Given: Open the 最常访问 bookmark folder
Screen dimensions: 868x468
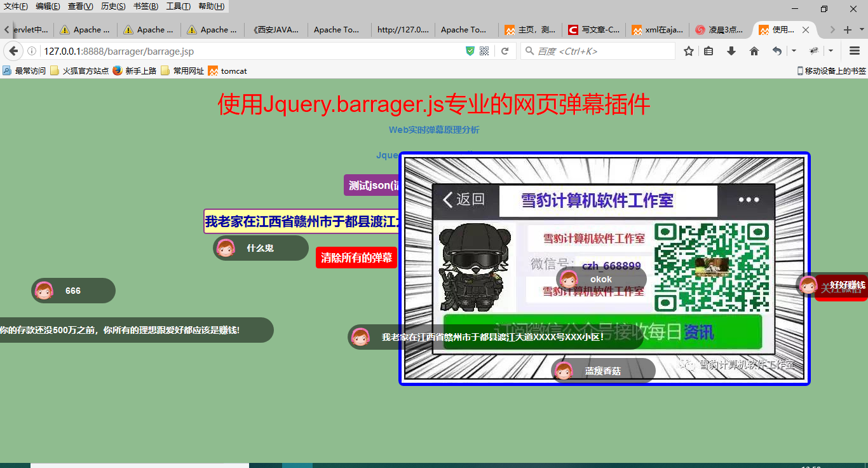Looking at the screenshot, I should 24,71.
